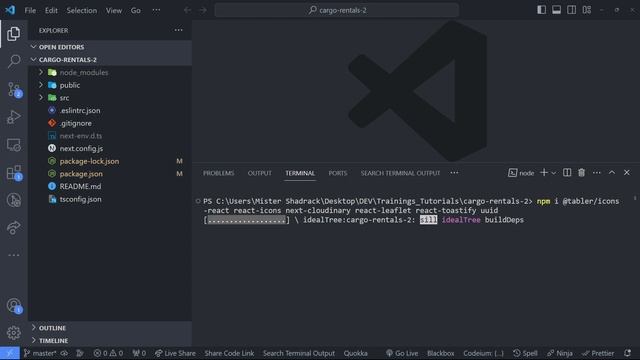The image size is (640, 360).
Task: Open Accounts menu in activity bar
Action: 13,306
